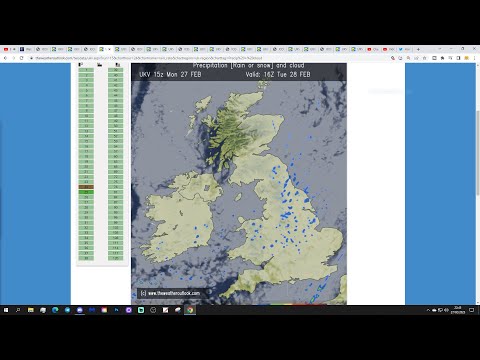The image size is (480, 360).
Task: Select forecast hour 120 in the right column
Action: pyautogui.click(x=116, y=258)
